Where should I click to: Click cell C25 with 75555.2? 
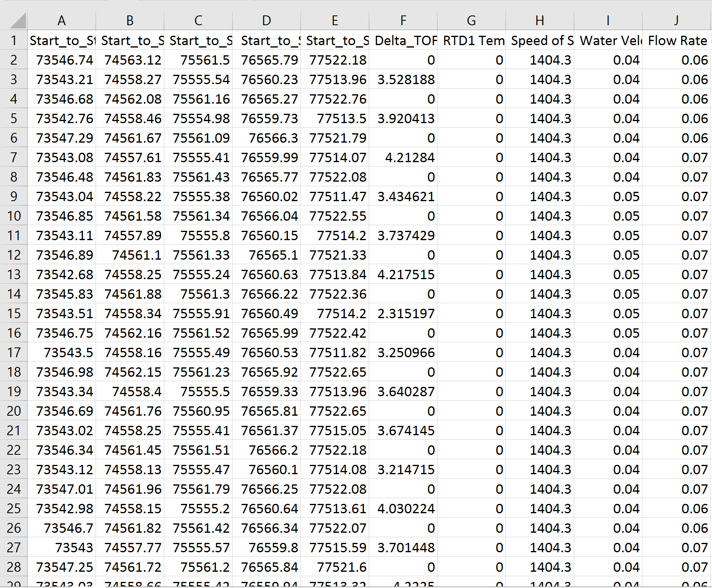[x=198, y=508]
